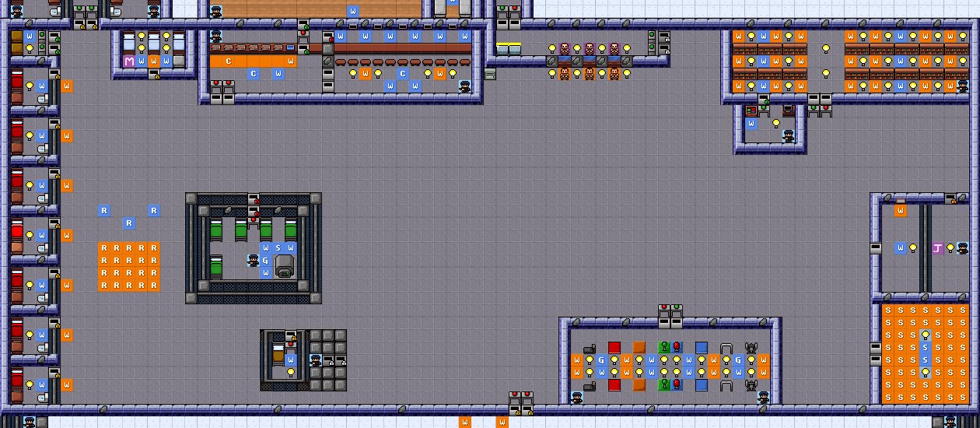Click the blue G tile inside the fenced cage
This screenshot has height=428, width=980.
[266, 260]
